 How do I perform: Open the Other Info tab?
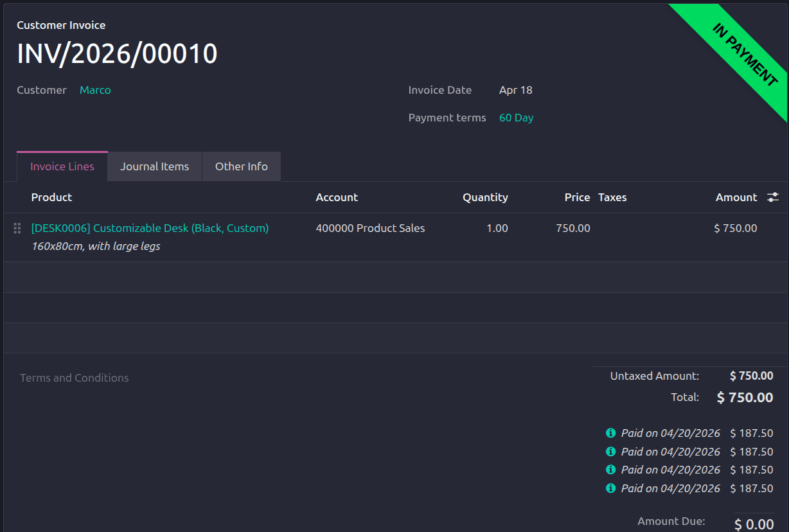[241, 166]
